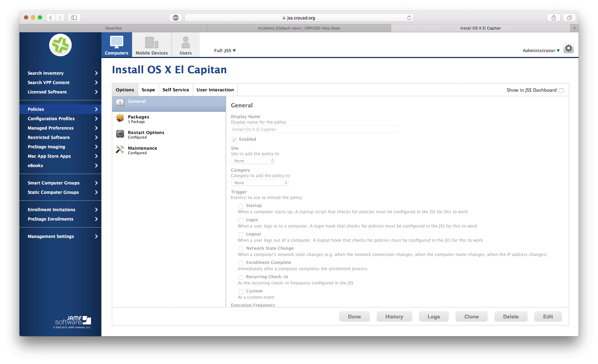This screenshot has height=364, width=598.
Task: Open the Category dropdown
Action: tap(260, 183)
